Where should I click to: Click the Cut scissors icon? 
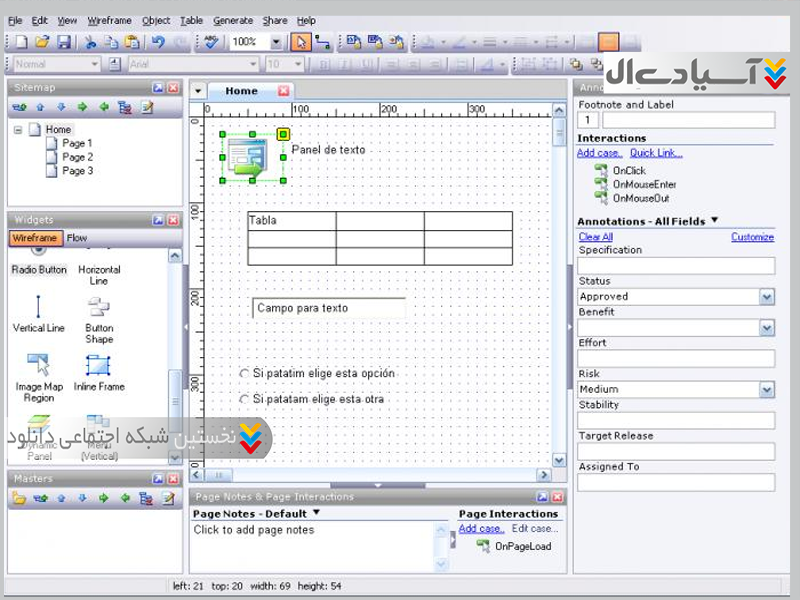pyautogui.click(x=90, y=42)
